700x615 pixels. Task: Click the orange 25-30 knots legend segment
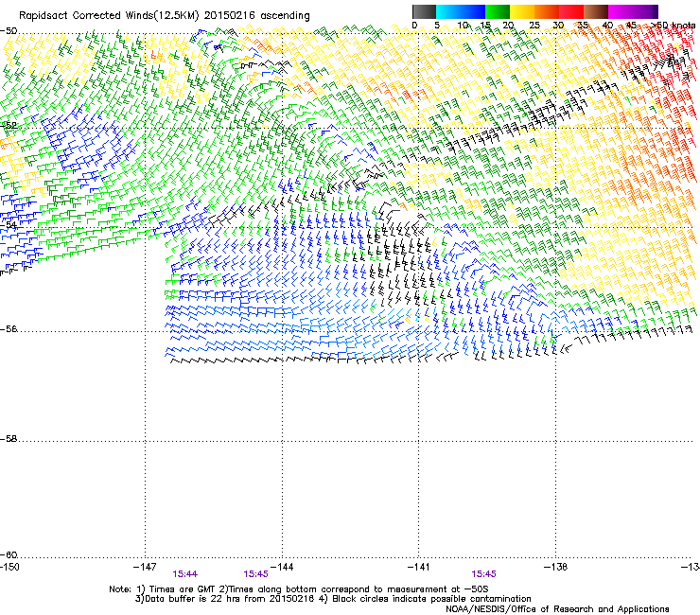click(547, 11)
